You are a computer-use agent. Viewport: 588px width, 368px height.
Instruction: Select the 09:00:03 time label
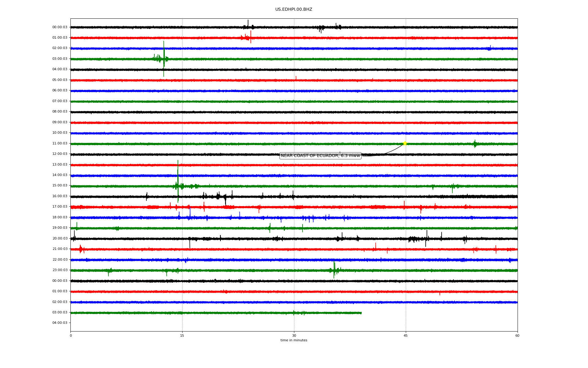60,122
